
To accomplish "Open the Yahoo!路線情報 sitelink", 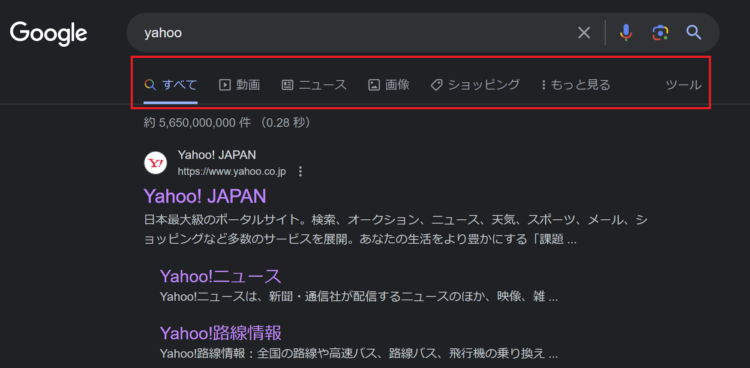I will point(221,333).
